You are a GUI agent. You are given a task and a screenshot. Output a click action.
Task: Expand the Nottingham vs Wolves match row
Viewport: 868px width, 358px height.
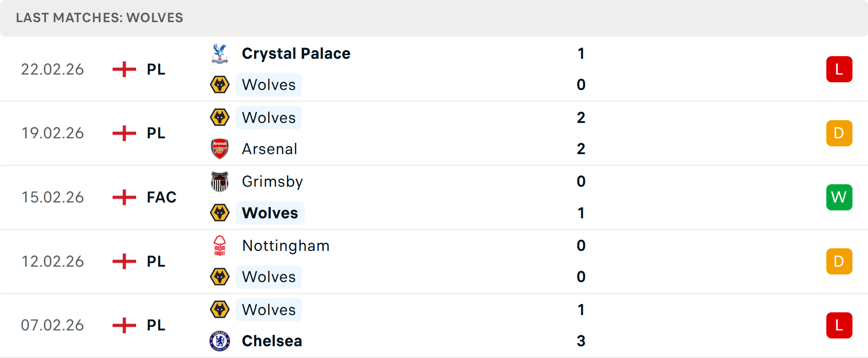pyautogui.click(x=434, y=261)
